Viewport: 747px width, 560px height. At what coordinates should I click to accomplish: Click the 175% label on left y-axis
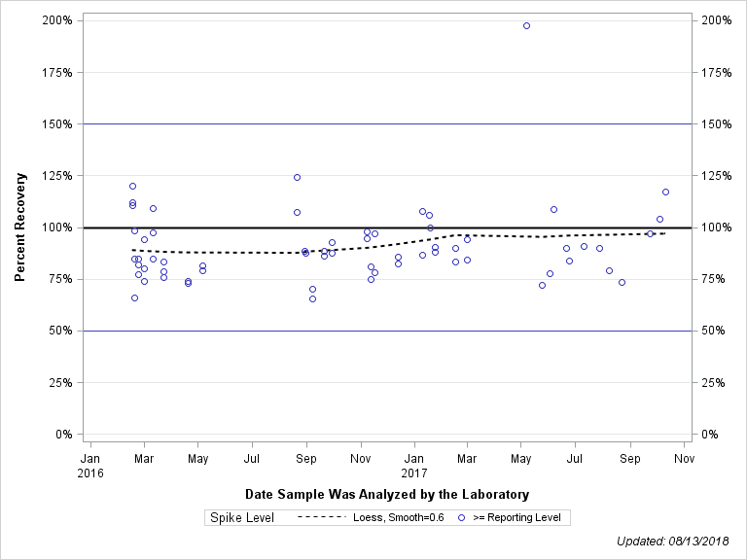[57, 72]
